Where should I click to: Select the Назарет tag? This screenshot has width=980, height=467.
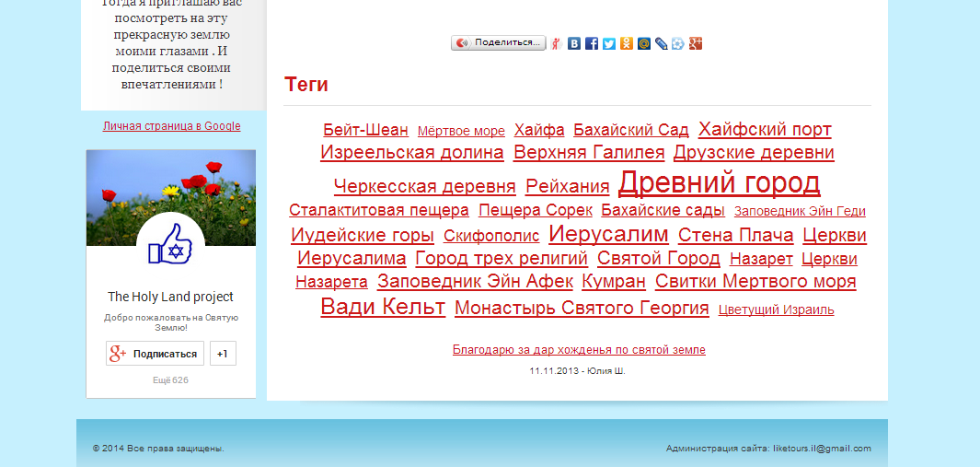(x=761, y=259)
